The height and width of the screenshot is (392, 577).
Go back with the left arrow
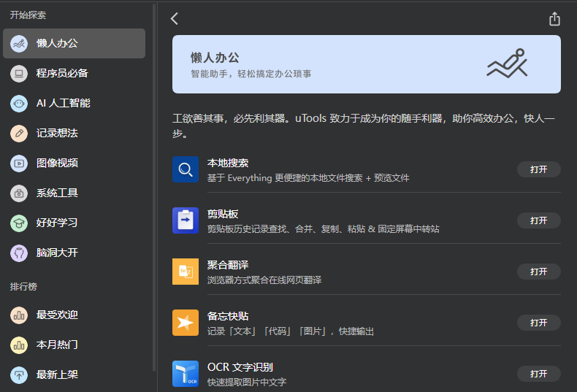tap(175, 19)
